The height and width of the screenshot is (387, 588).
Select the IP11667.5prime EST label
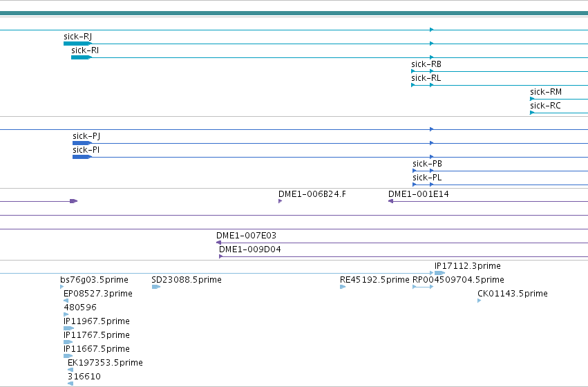(96, 350)
